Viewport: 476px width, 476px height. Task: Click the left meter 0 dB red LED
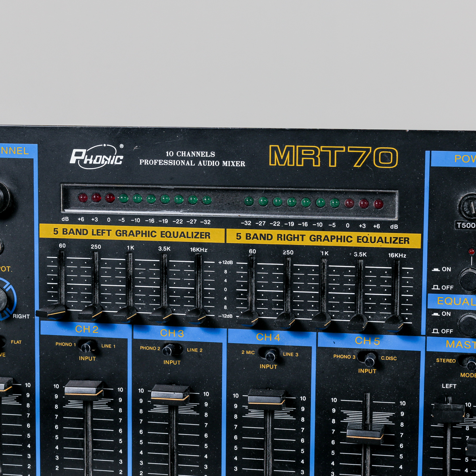tap(110, 198)
